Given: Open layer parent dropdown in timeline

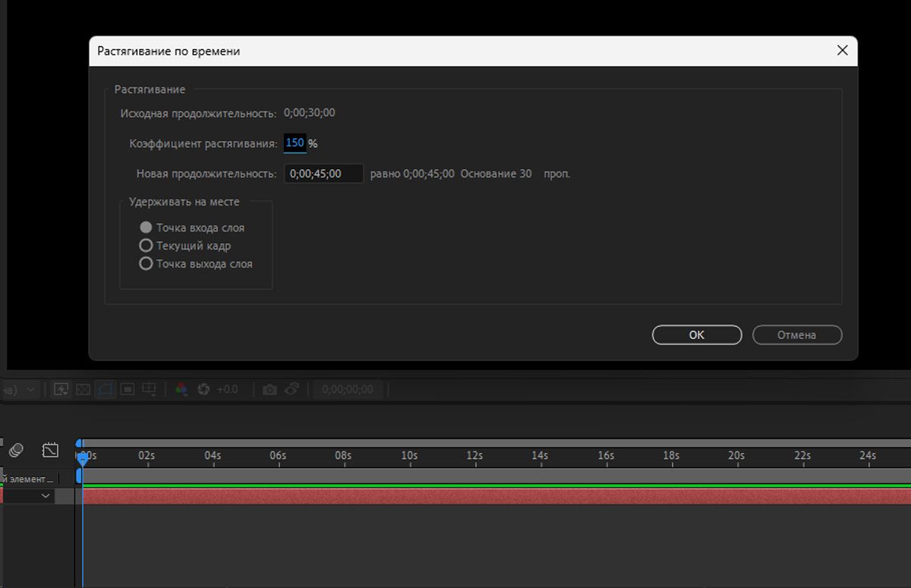Looking at the screenshot, I should tap(27, 495).
